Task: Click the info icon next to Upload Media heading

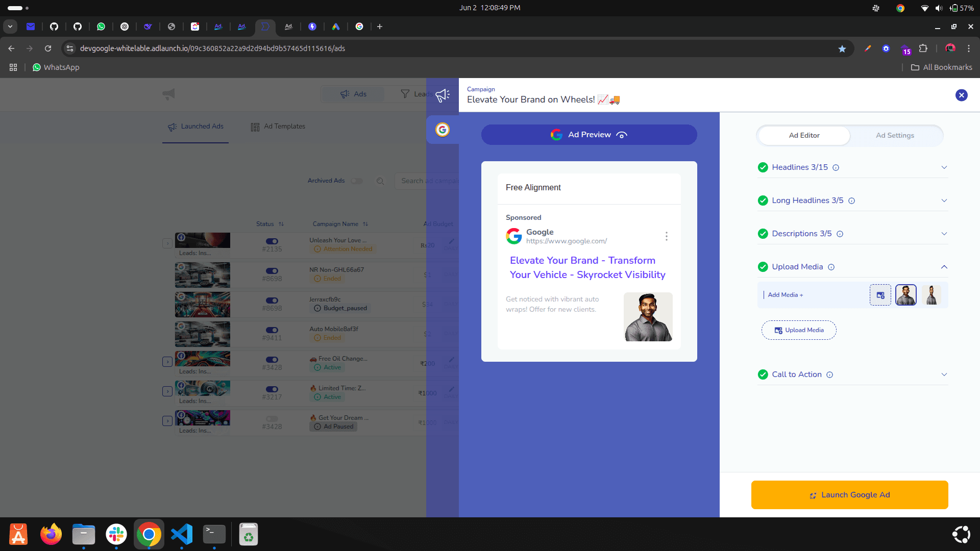Action: click(831, 267)
